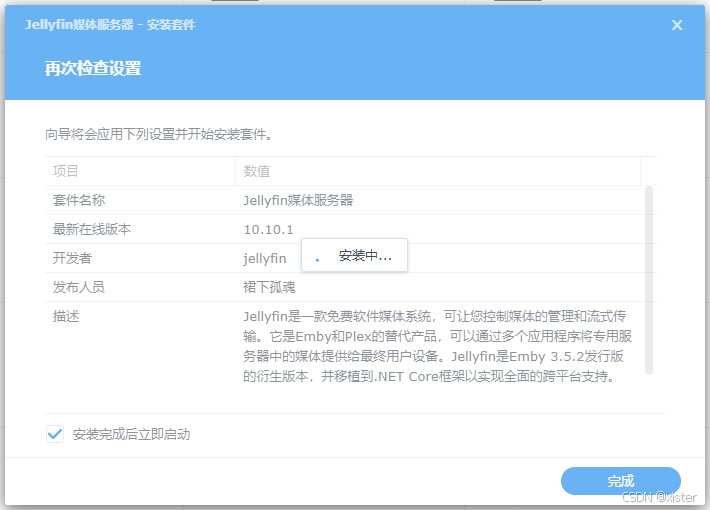Click the 安装中... progress popup
This screenshot has height=510, width=710.
354,255
